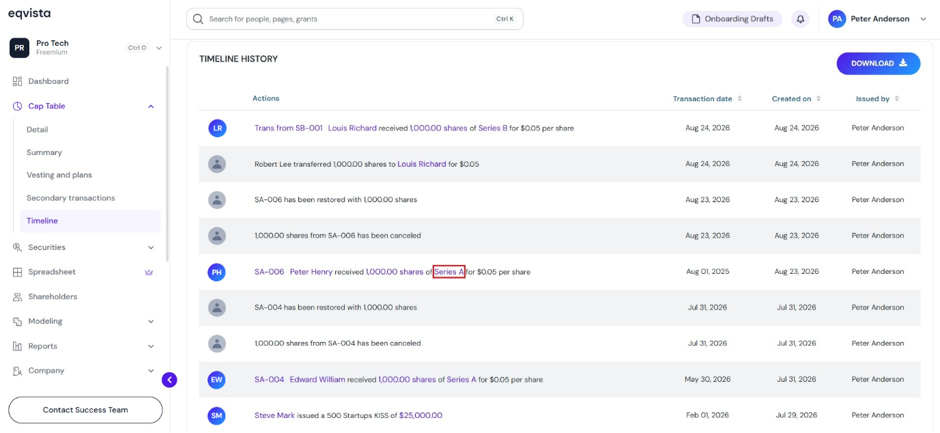Expand the Reports menu chevron
Viewport: 940px width, 433px height.
coord(150,346)
